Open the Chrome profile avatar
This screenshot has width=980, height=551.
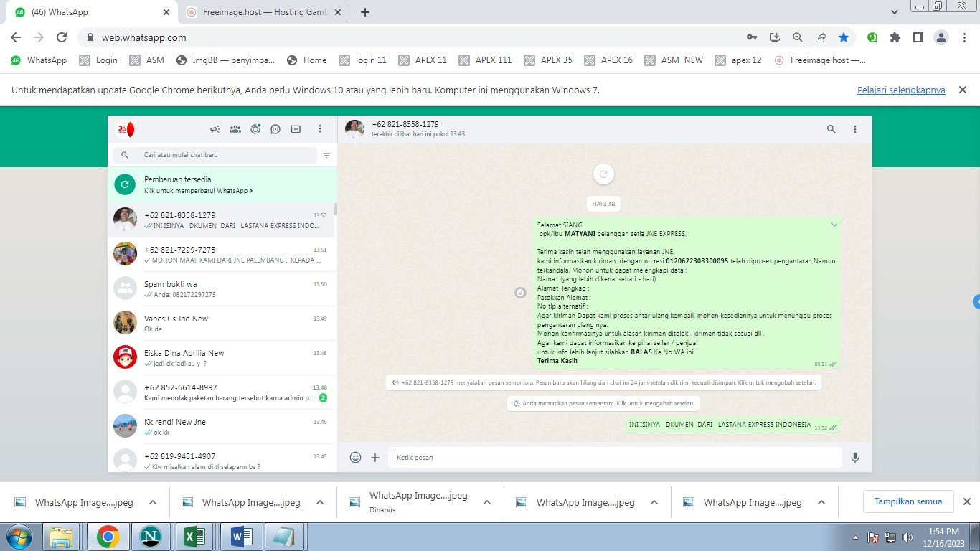click(x=942, y=37)
